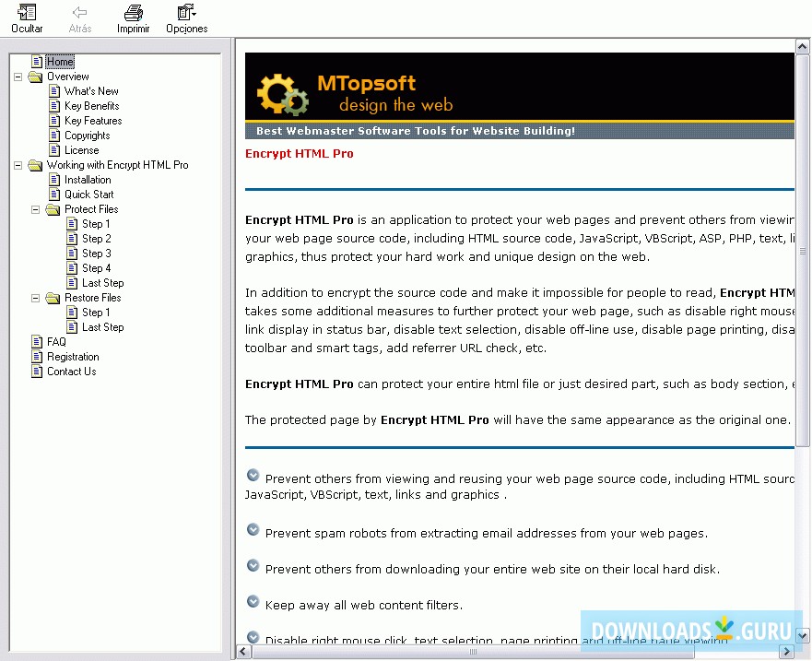Image resolution: width=812 pixels, height=661 pixels.
Task: Click the page icon beside Key Benefits
Action: coord(54,106)
